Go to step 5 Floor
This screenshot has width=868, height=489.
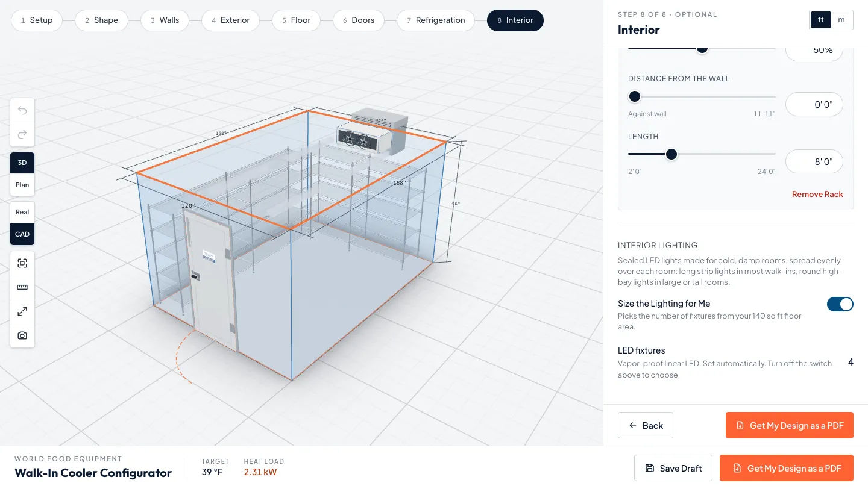pyautogui.click(x=297, y=20)
